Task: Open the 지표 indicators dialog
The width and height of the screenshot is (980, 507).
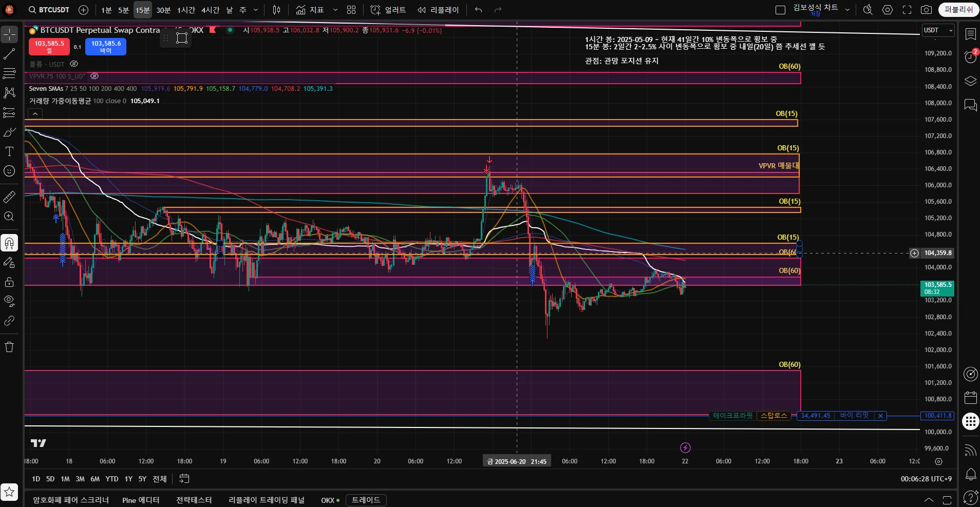Action: point(310,10)
